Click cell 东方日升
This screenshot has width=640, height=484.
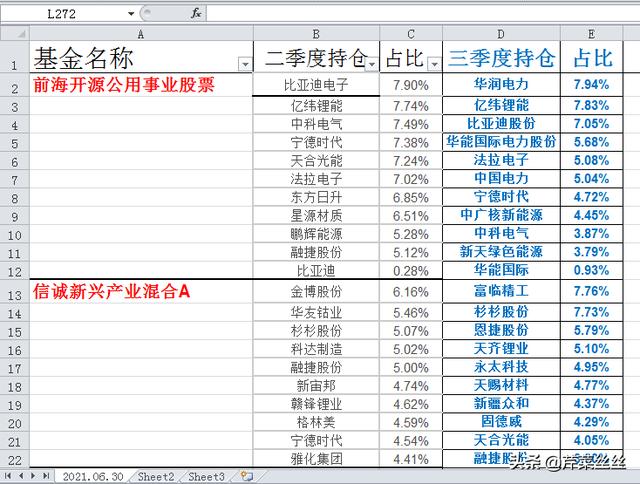pyautogui.click(x=316, y=198)
